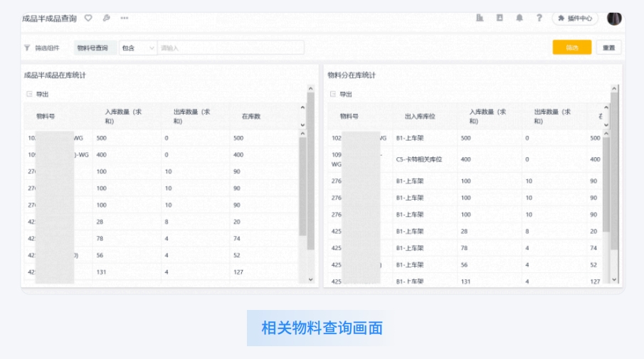644x359 pixels.
Task: Expand the 包含 condition dropdown
Action: 137,48
